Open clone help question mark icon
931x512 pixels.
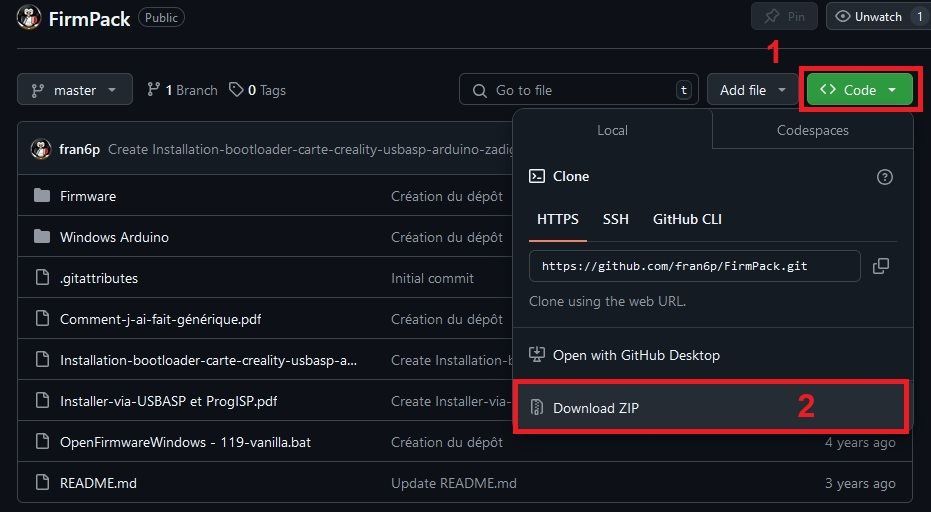885,177
